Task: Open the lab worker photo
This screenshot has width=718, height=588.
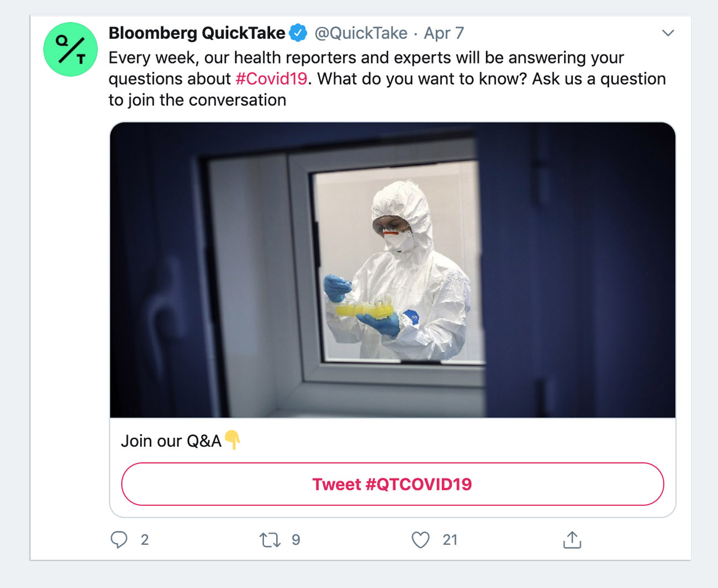Action: (x=393, y=270)
